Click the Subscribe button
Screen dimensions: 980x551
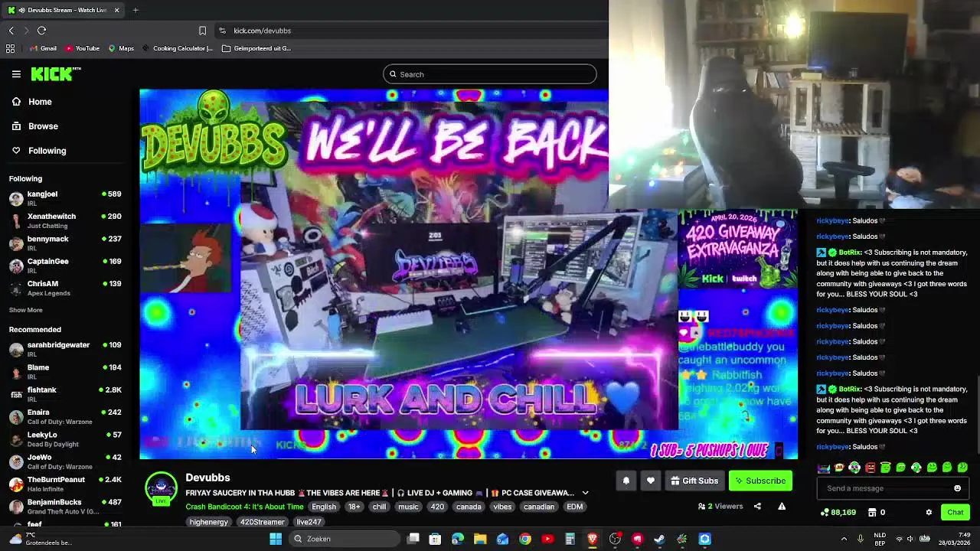760,481
